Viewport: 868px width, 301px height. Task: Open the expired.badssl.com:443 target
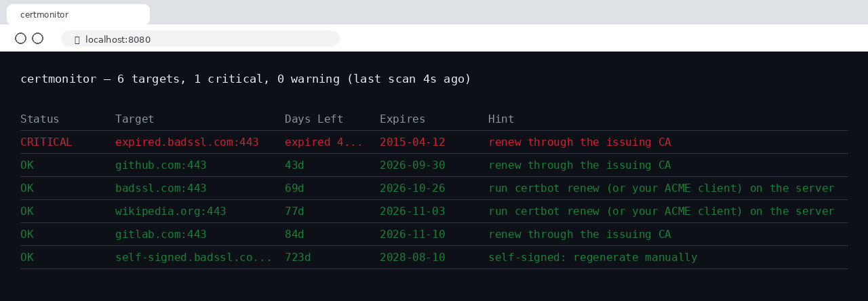187,142
